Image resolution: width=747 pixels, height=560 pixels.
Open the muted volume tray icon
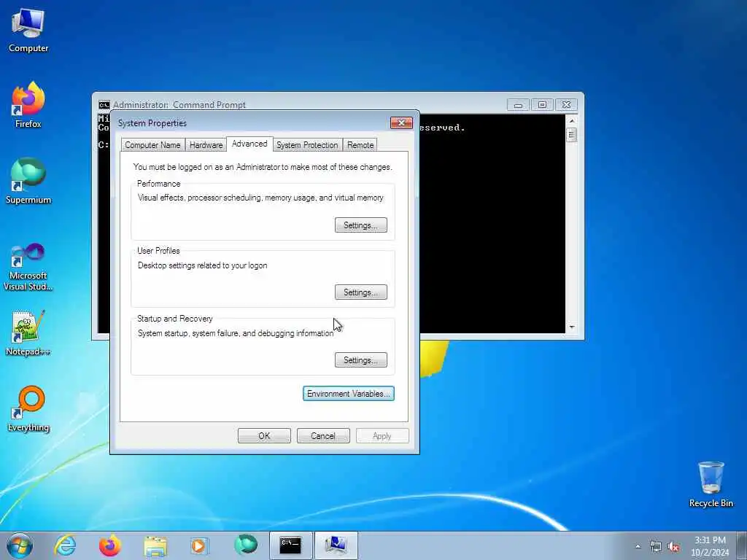point(673,547)
